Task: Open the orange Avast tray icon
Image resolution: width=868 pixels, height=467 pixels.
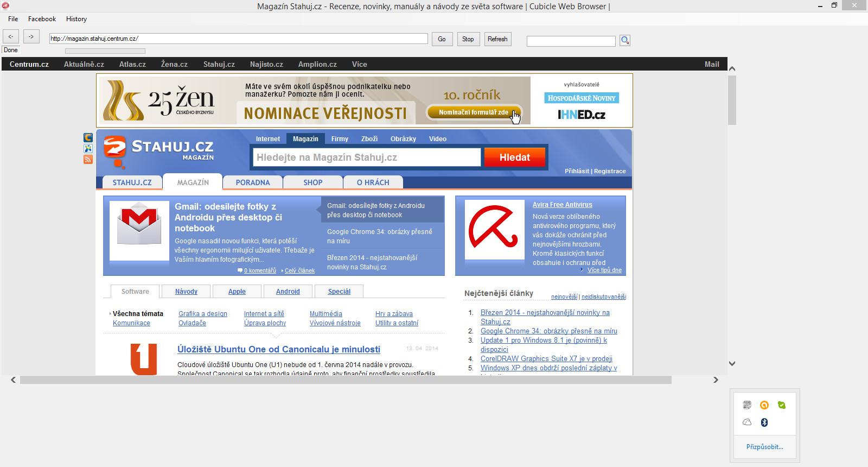Action: [764, 405]
